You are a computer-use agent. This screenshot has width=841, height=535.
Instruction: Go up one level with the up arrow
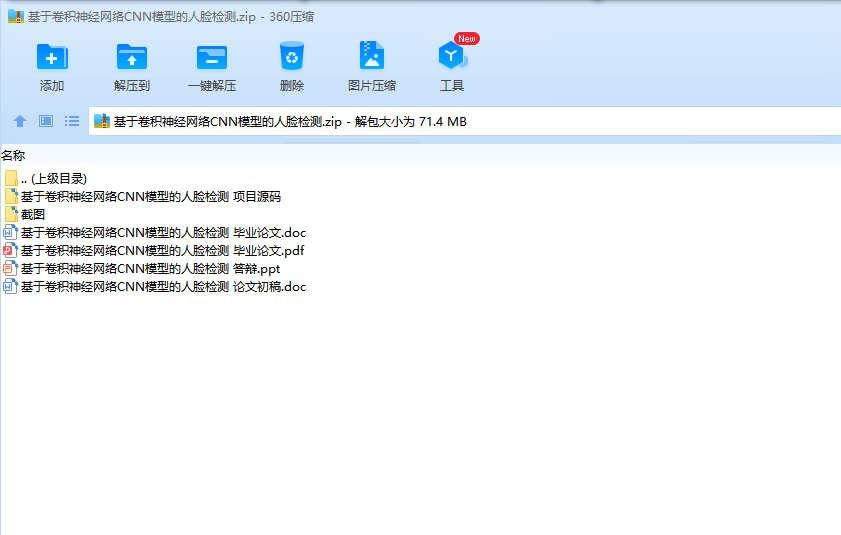[20, 121]
